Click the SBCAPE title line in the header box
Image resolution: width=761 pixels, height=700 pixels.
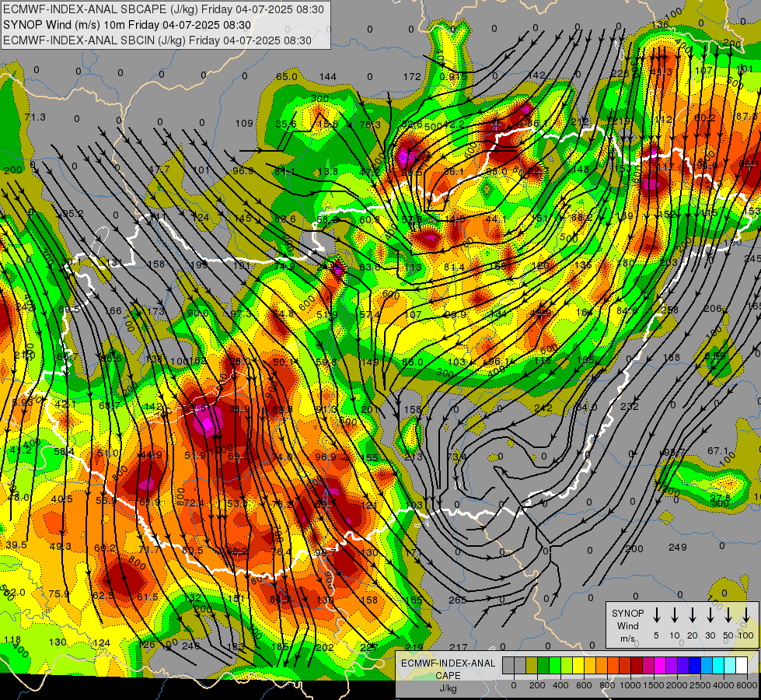tap(163, 9)
